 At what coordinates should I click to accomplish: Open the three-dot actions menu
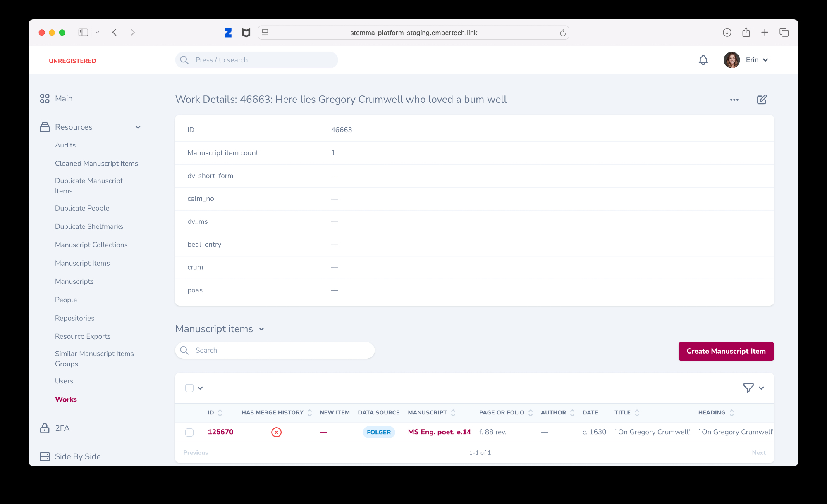tap(734, 100)
